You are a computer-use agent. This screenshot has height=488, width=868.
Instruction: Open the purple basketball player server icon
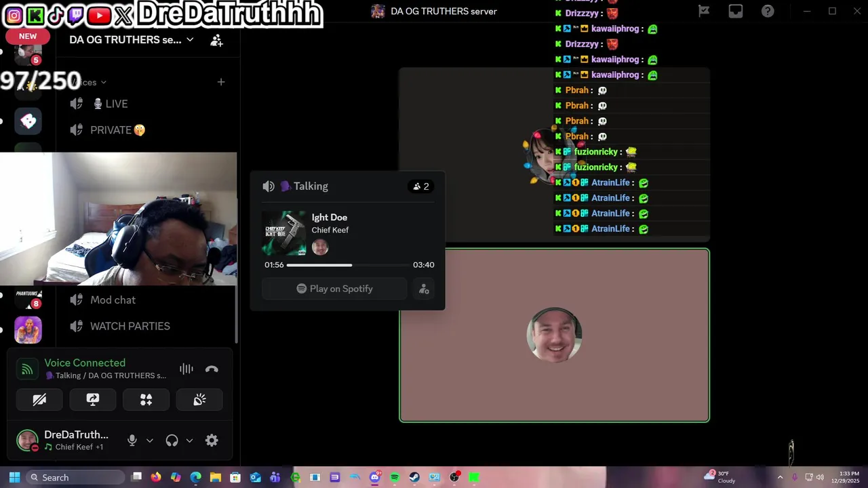coord(28,330)
